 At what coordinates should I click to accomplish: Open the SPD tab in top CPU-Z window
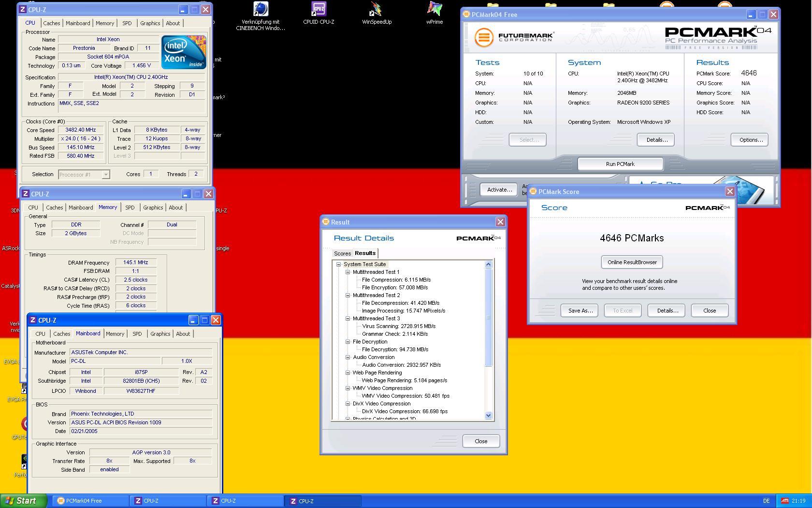click(127, 23)
